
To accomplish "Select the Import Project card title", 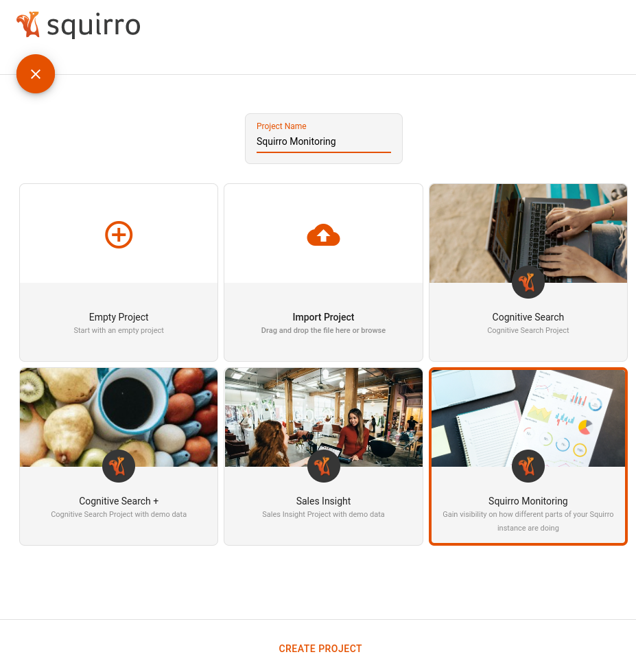I will click(323, 317).
